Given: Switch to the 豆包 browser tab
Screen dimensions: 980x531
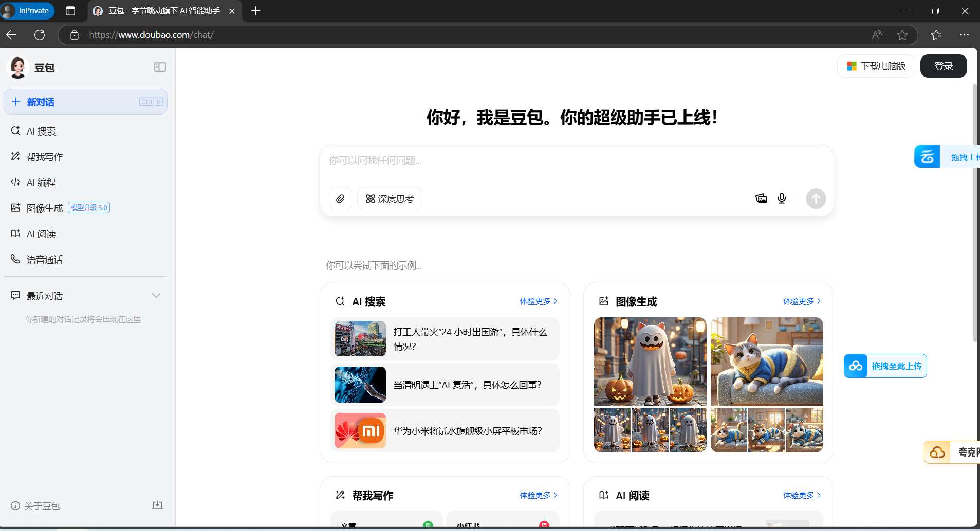Looking at the screenshot, I should 164,11.
